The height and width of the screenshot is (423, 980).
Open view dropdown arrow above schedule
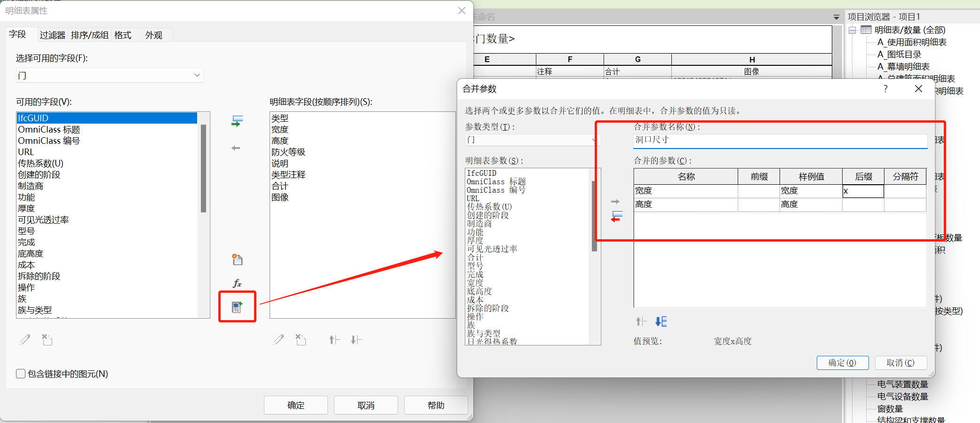tap(836, 17)
